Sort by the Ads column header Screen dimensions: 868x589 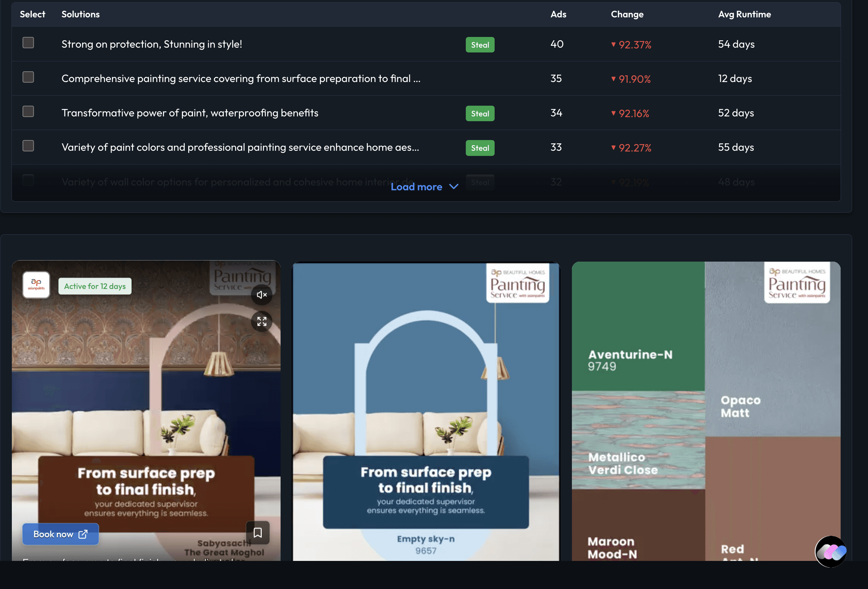pos(558,14)
